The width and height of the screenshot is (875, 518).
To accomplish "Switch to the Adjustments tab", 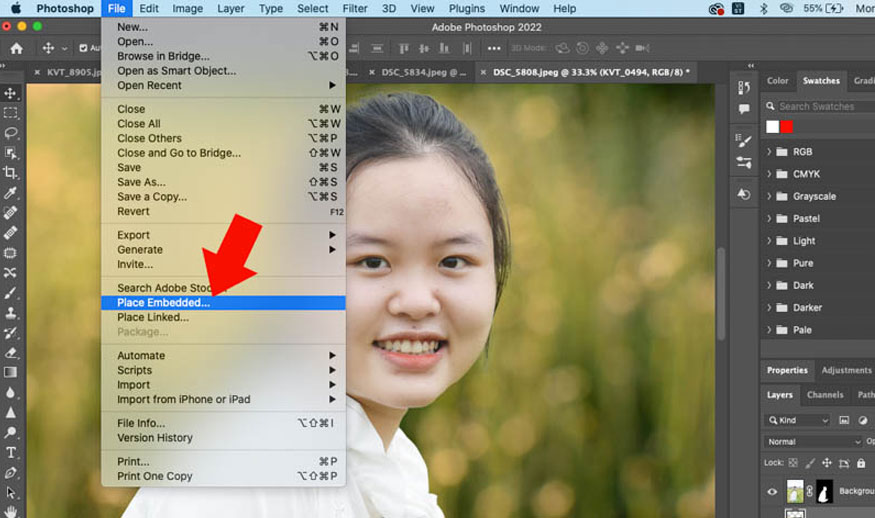I will point(846,370).
